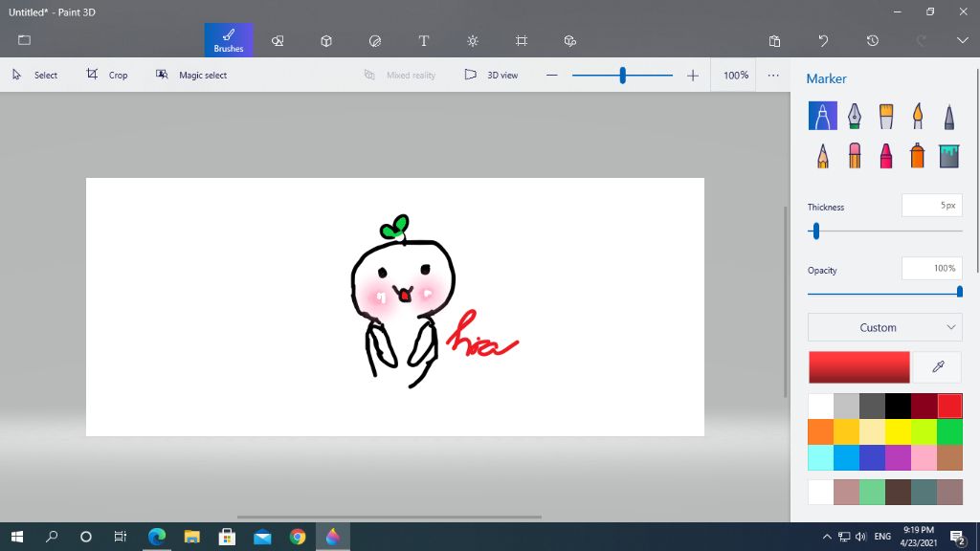Click the zoom level slider
The width and height of the screenshot is (980, 551).
pos(622,75)
